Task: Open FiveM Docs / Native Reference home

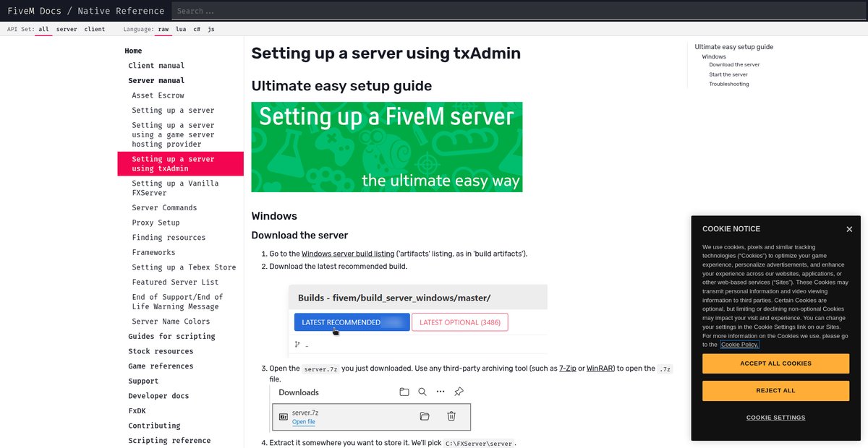Action: coord(86,11)
